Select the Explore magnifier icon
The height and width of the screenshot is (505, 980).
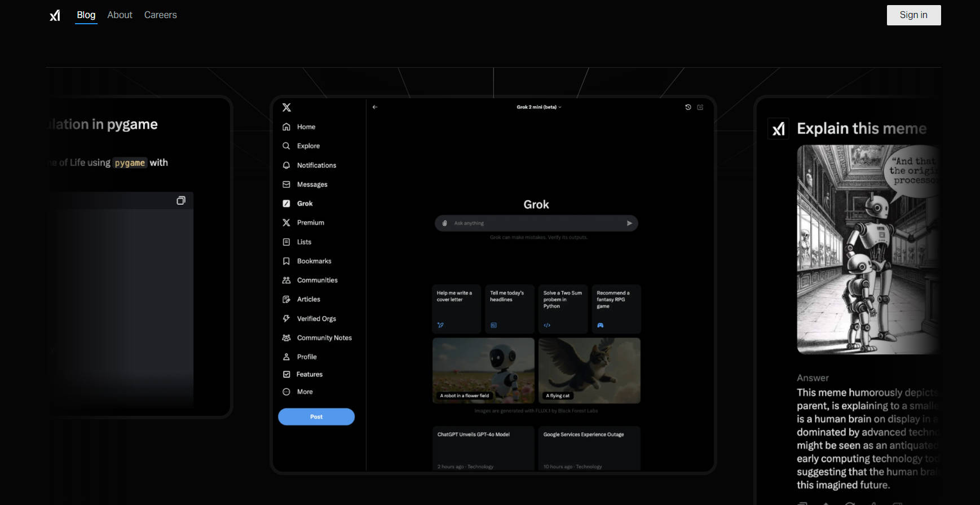pos(286,146)
